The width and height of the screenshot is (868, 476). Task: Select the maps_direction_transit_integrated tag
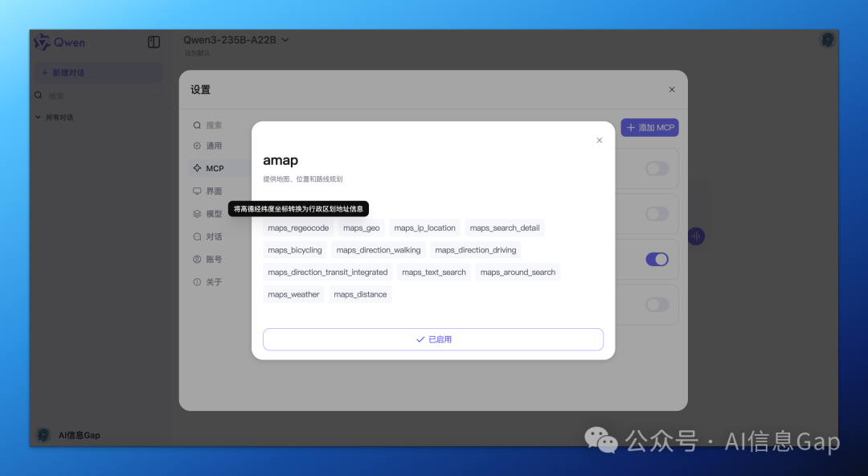[x=328, y=272]
